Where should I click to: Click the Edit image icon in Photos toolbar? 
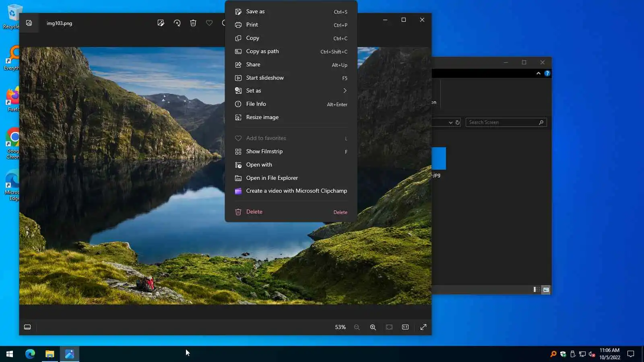click(x=161, y=23)
